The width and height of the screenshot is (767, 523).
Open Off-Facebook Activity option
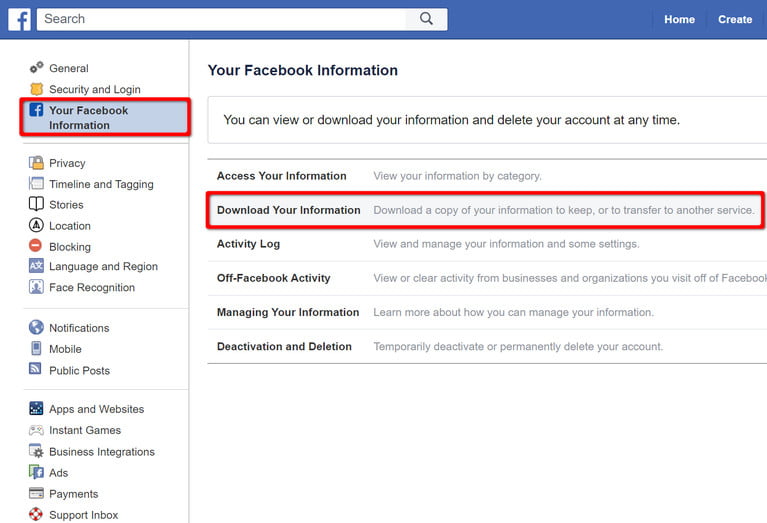(273, 278)
